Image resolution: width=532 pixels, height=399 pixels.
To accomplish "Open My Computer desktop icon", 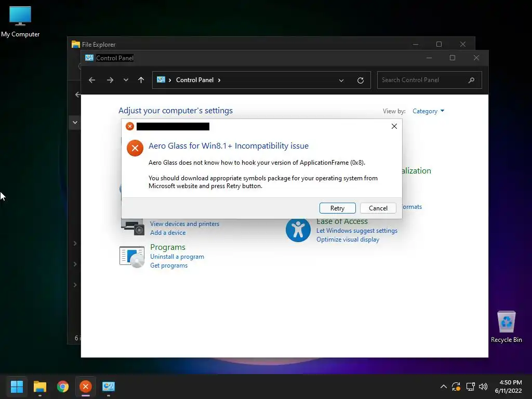I will [x=20, y=22].
